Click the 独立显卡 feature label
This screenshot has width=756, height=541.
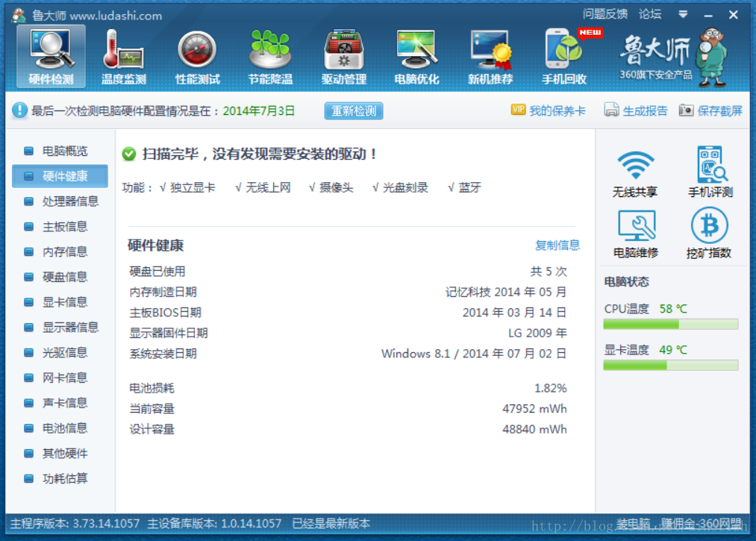(x=193, y=187)
